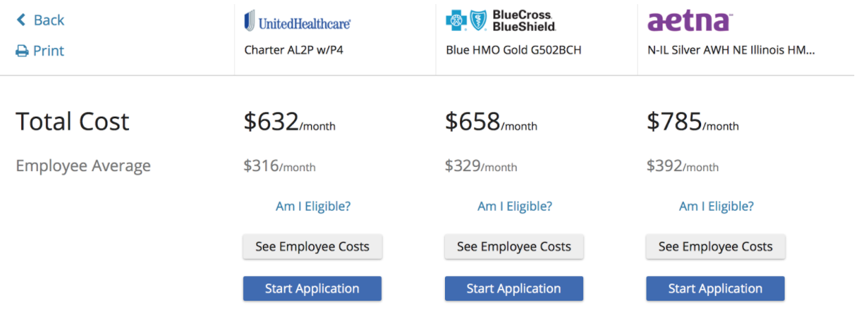See Employee Costs for UnitedHealthcare plan

coord(312,247)
